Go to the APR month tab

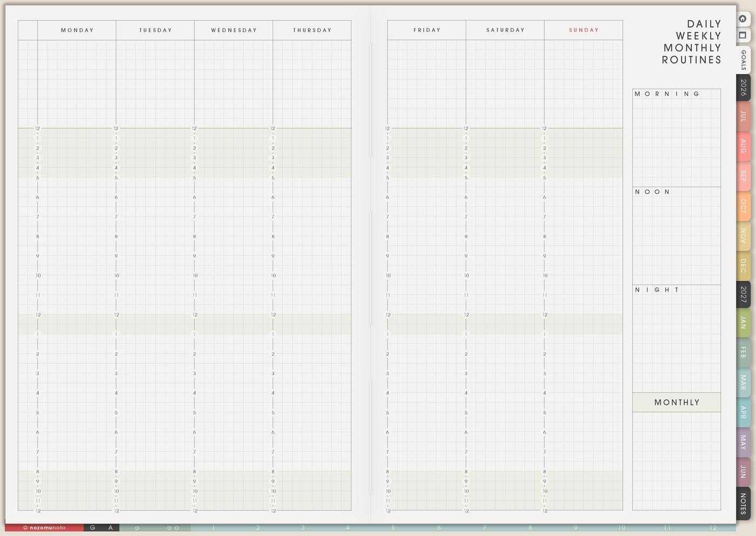tap(744, 412)
